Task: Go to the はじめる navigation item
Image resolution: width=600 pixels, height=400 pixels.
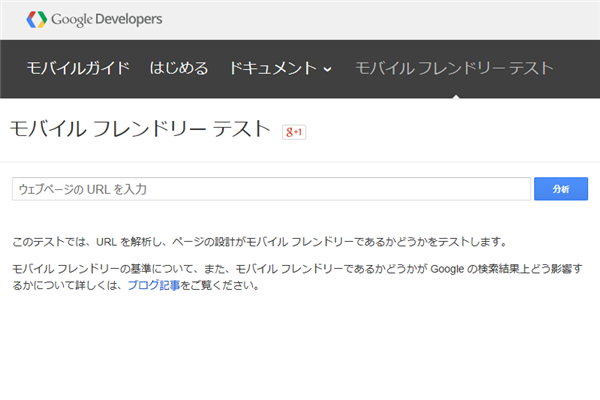Action: point(179,69)
